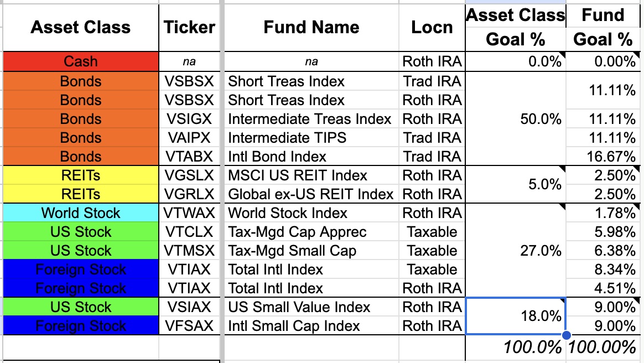
Task: Click the 8.34% fund goal cell
Action: pyautogui.click(x=604, y=270)
